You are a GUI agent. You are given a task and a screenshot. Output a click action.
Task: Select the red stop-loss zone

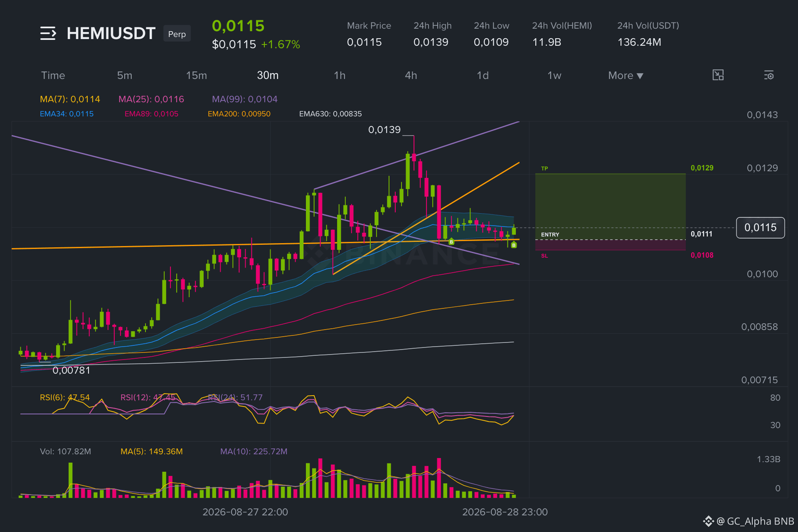611,245
